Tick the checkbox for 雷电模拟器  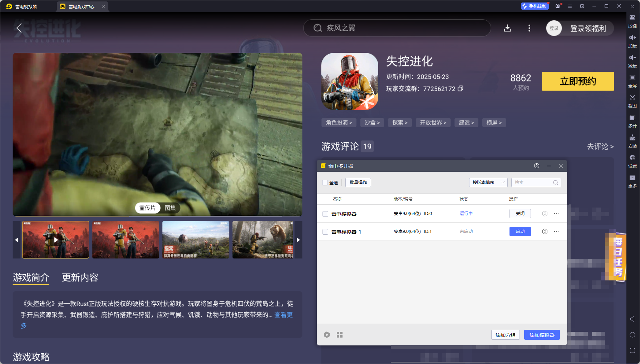tap(325, 214)
